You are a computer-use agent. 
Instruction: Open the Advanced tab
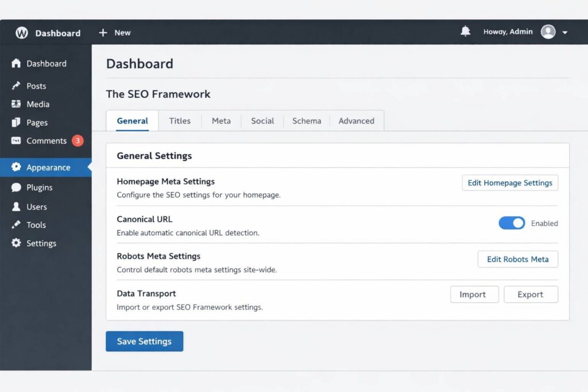click(356, 121)
